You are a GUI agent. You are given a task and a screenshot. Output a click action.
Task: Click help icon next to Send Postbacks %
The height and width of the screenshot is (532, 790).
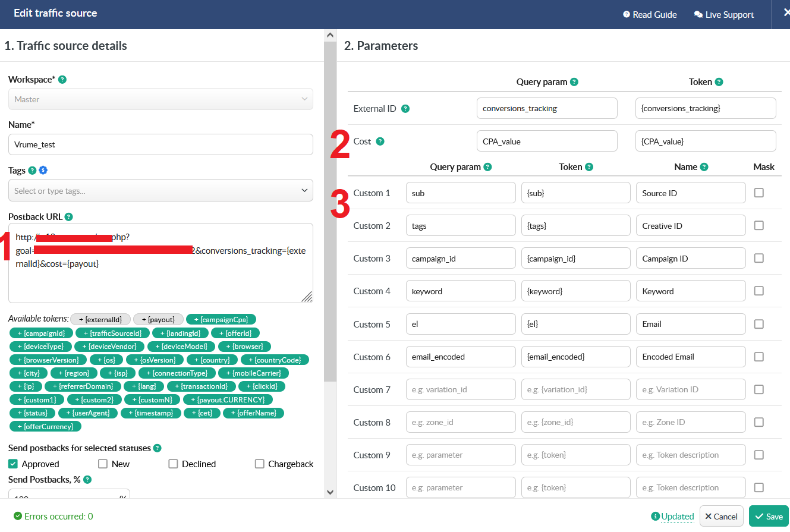[x=87, y=480]
